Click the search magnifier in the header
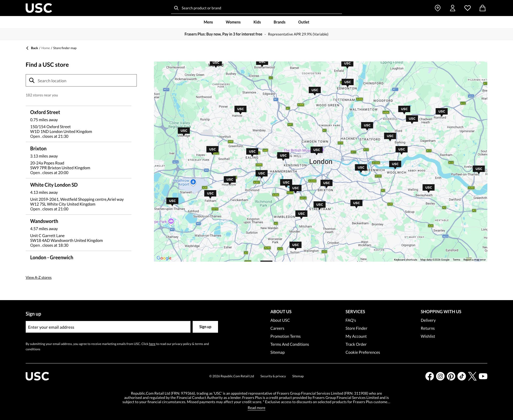Viewport: 513px width, 420px height. click(x=176, y=8)
